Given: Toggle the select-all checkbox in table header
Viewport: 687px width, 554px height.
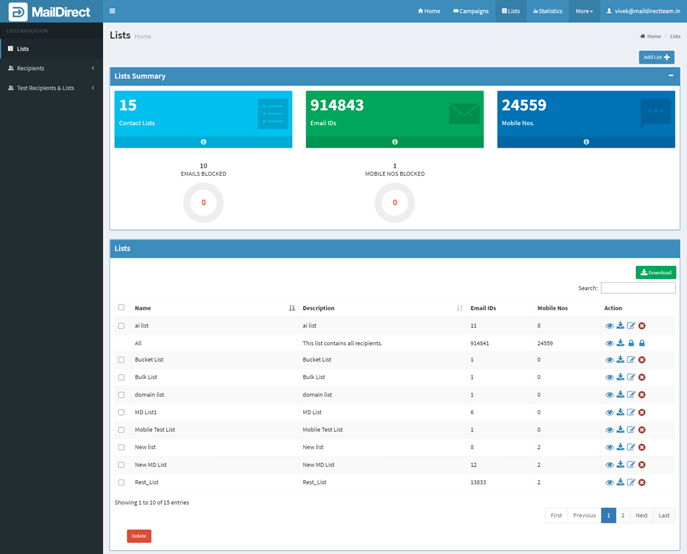Looking at the screenshot, I should tap(122, 308).
